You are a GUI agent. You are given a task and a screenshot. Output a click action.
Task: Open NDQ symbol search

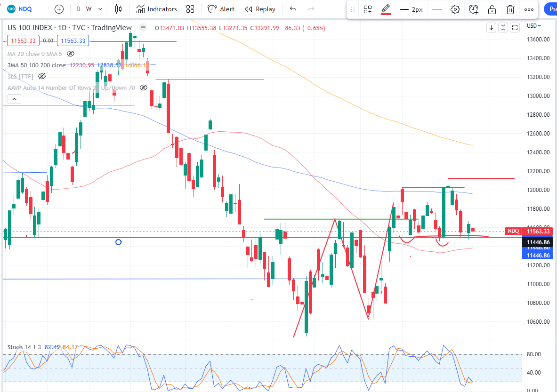20,9
